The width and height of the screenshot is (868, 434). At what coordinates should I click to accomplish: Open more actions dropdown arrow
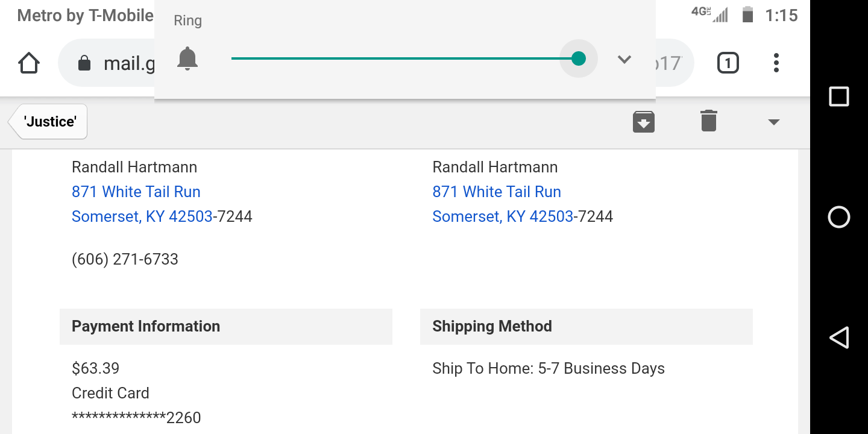click(x=774, y=122)
